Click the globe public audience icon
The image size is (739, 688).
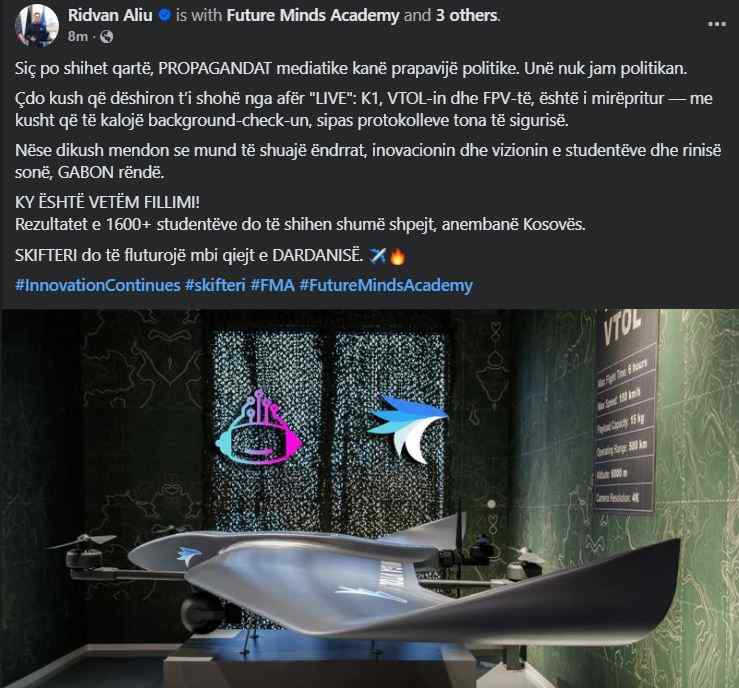tap(107, 36)
